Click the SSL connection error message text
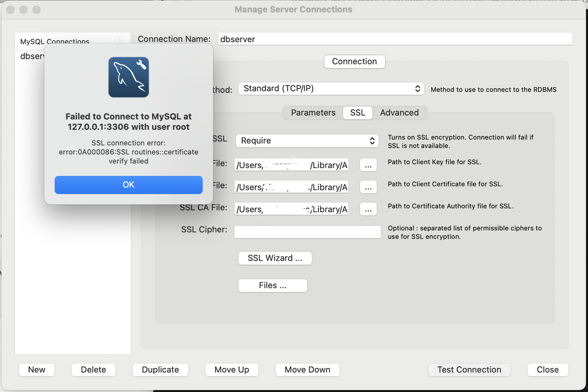Screen dimensions: 588x392 (128, 152)
